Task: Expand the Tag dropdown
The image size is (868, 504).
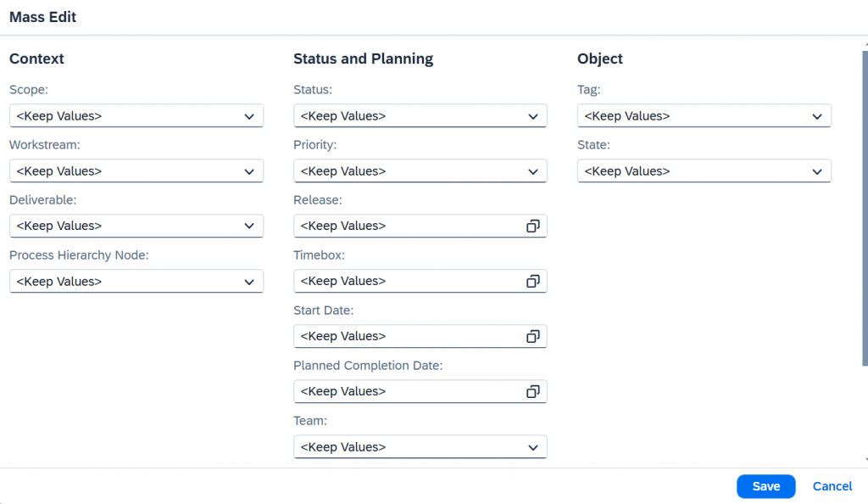Action: 816,116
